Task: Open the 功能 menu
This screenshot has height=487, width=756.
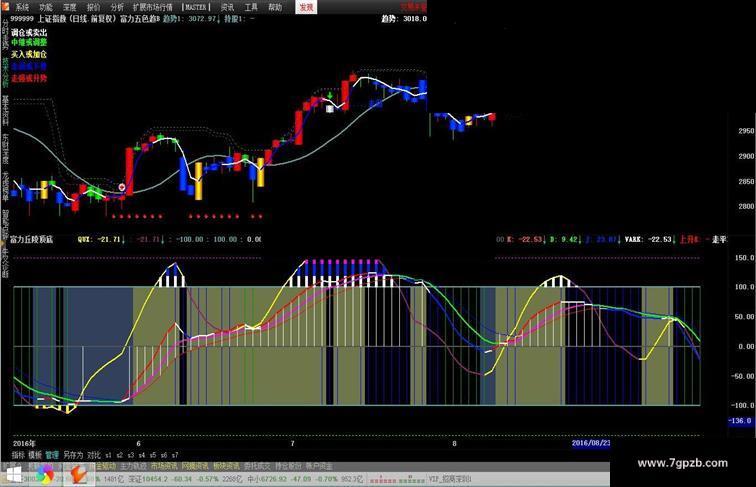Action: [45, 7]
